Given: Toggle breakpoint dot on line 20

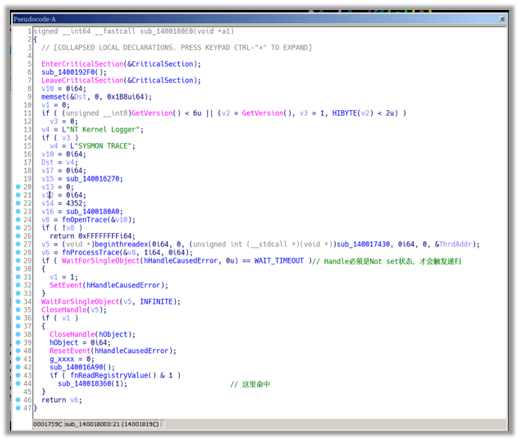Looking at the screenshot, I should click(18, 187).
